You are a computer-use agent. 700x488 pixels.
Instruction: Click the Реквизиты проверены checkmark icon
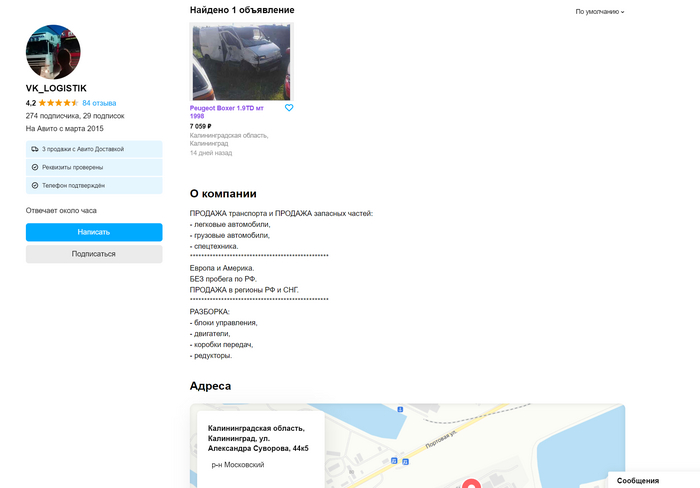35,167
